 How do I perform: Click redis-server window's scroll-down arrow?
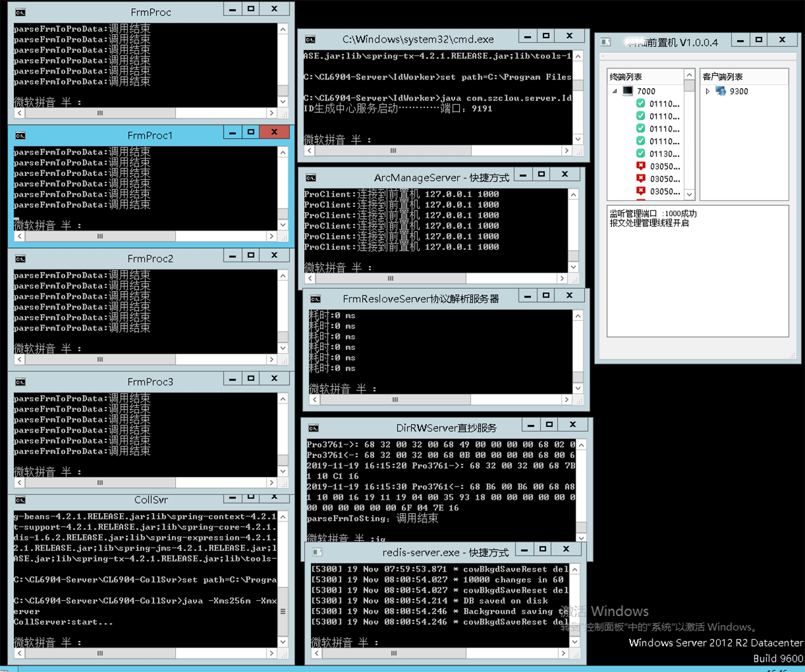575,642
